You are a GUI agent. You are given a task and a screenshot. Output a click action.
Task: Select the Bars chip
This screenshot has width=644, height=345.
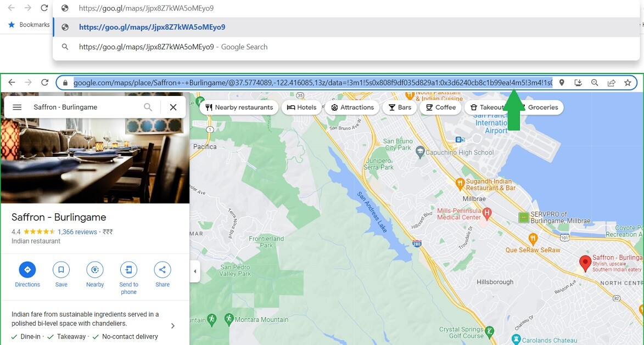click(x=399, y=108)
